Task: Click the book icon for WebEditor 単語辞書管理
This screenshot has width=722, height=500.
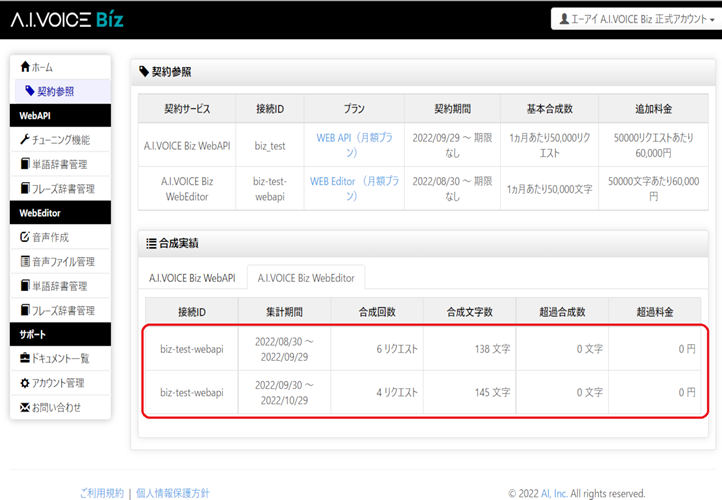Action: 25,286
